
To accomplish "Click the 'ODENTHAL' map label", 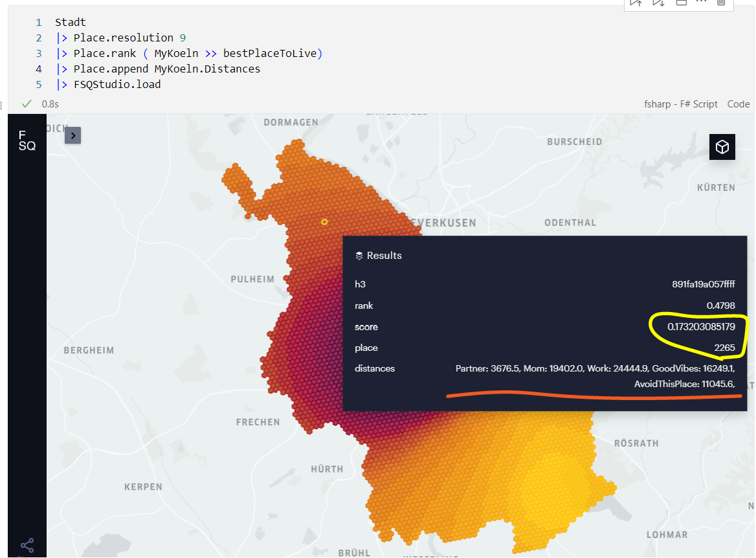I will pyautogui.click(x=570, y=223).
